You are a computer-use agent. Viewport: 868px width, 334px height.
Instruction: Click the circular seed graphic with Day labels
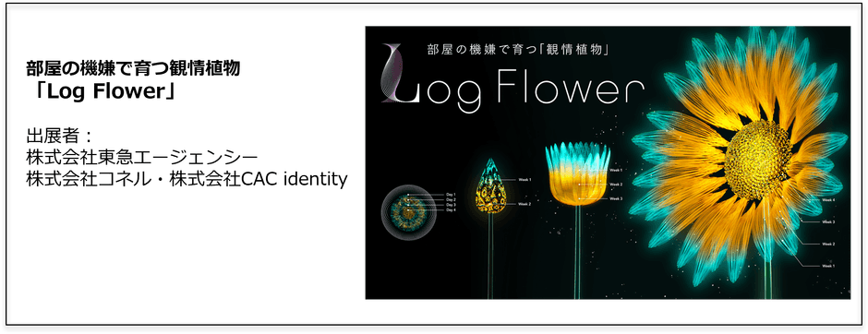point(408,212)
